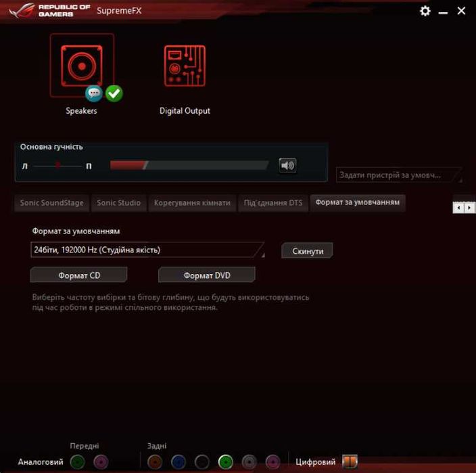Open the Sonic SoundStage tab
Image resolution: width=476 pixels, height=473 pixels.
pos(51,203)
